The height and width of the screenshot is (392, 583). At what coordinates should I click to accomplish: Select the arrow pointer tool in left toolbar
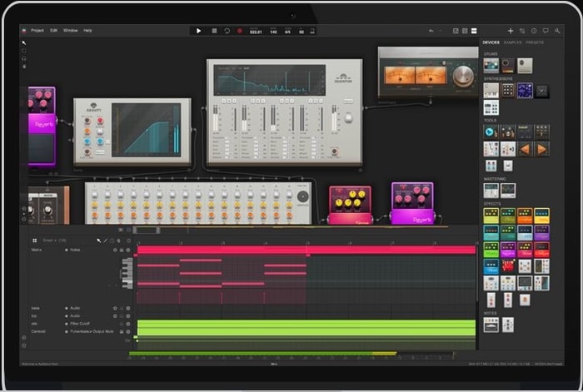click(24, 42)
